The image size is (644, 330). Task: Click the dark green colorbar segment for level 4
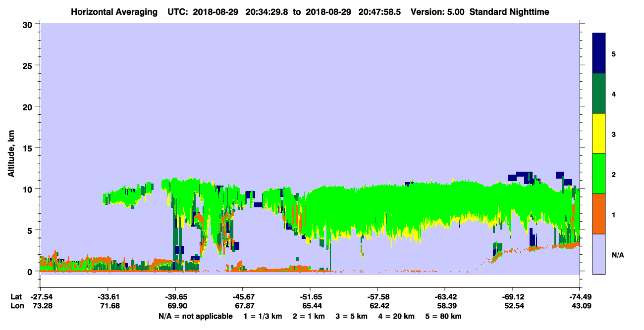(x=599, y=94)
